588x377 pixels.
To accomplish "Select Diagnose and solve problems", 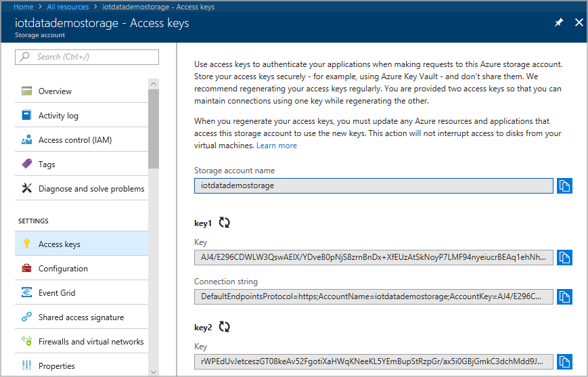I will (91, 189).
